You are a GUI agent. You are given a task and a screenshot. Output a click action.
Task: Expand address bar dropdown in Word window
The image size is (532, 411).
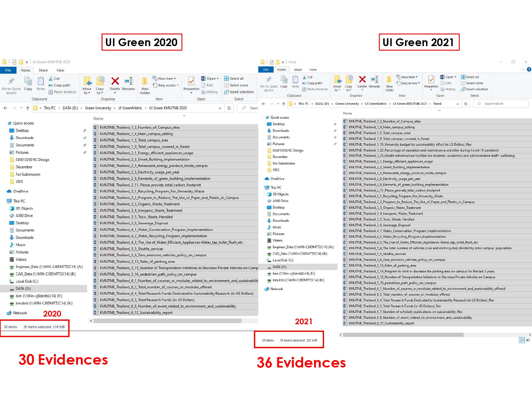pyautogui.click(x=457, y=104)
